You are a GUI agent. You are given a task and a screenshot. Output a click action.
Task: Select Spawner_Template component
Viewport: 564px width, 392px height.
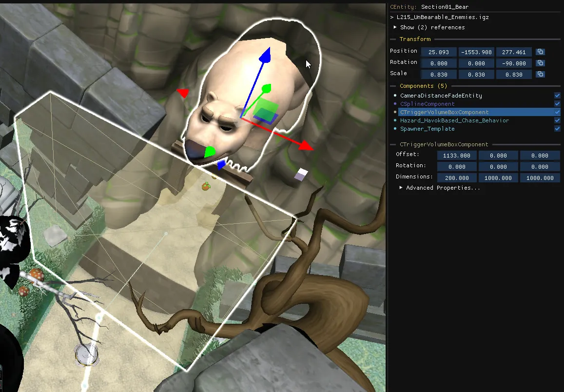pos(428,128)
